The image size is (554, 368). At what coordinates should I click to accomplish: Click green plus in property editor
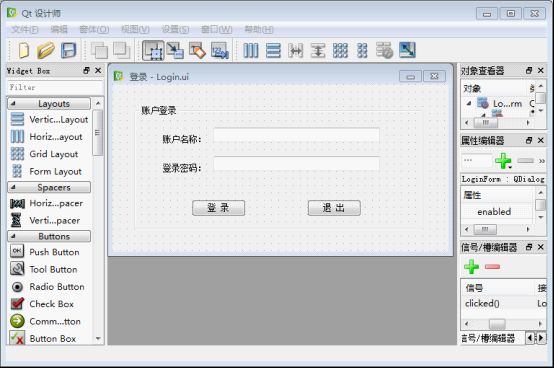click(x=503, y=161)
